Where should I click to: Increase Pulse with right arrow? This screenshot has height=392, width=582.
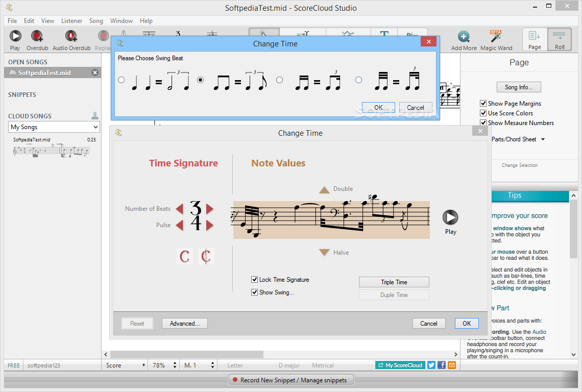coord(210,225)
